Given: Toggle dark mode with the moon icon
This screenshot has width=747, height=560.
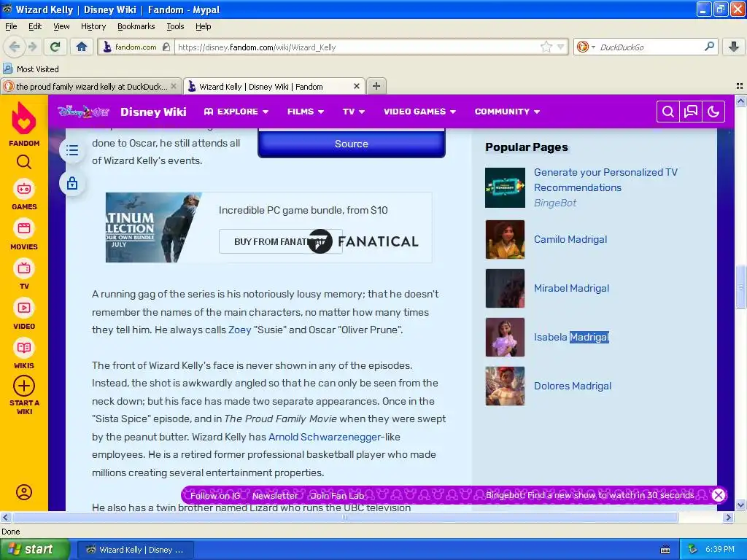Looking at the screenshot, I should [713, 112].
